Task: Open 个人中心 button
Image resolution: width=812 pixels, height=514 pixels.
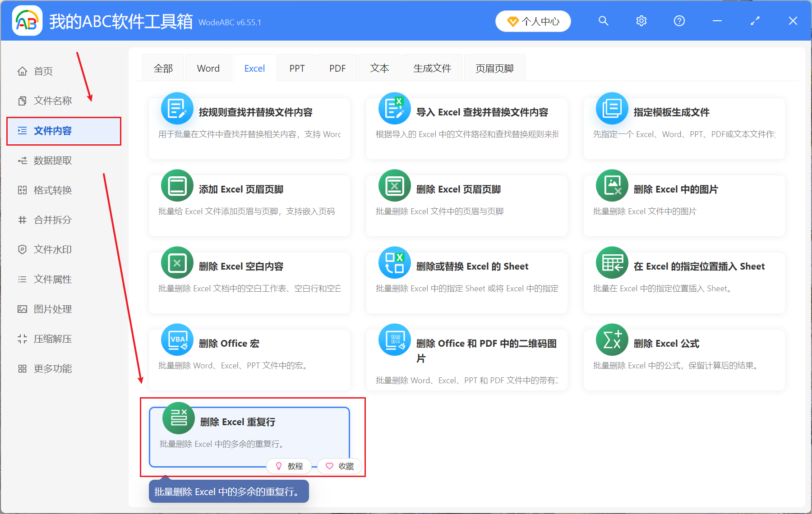Action: pos(533,21)
